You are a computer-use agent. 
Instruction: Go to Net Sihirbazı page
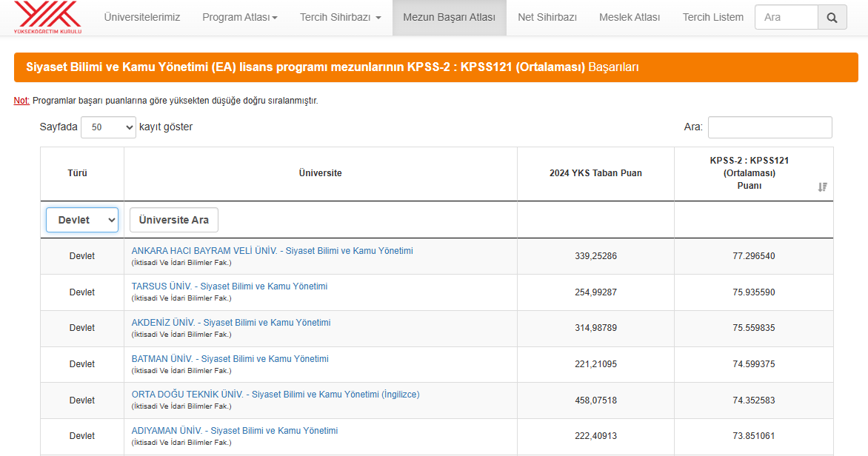[547, 17]
